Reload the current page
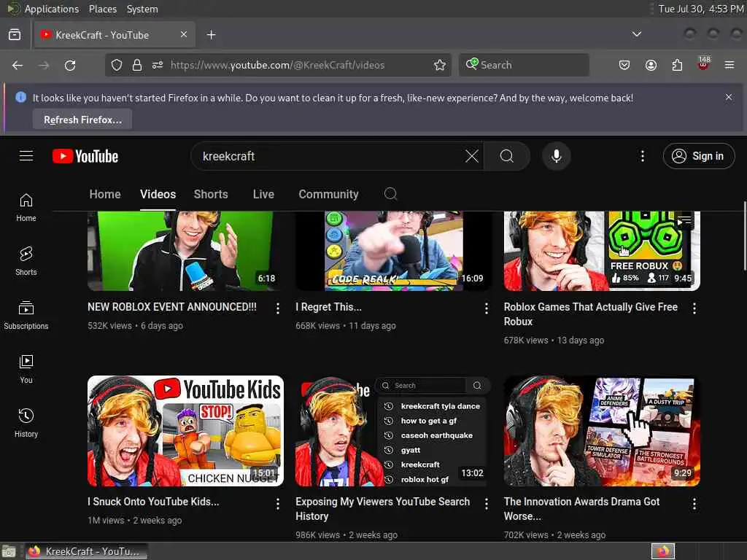The height and width of the screenshot is (560, 747). 70,65
